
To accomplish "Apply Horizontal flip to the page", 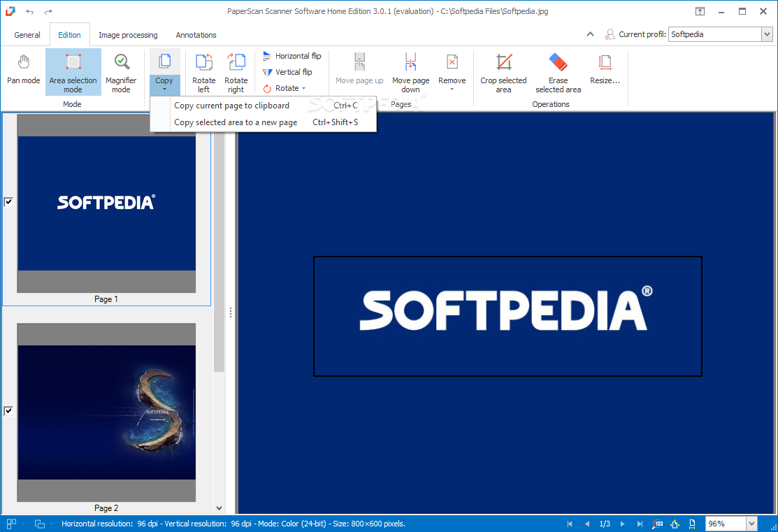I will pos(292,56).
